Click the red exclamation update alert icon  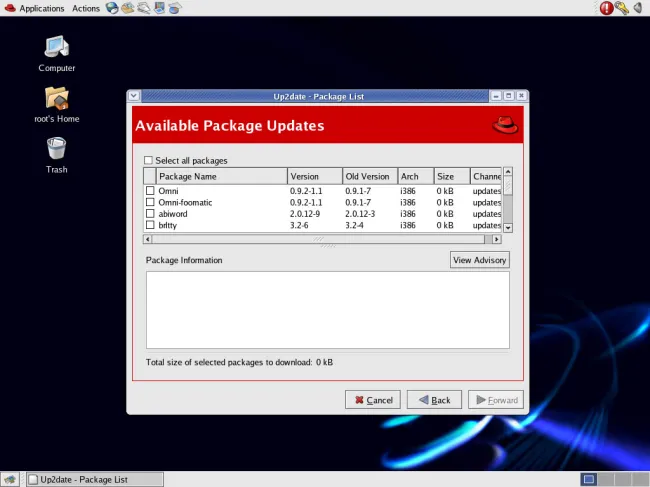pyautogui.click(x=606, y=8)
